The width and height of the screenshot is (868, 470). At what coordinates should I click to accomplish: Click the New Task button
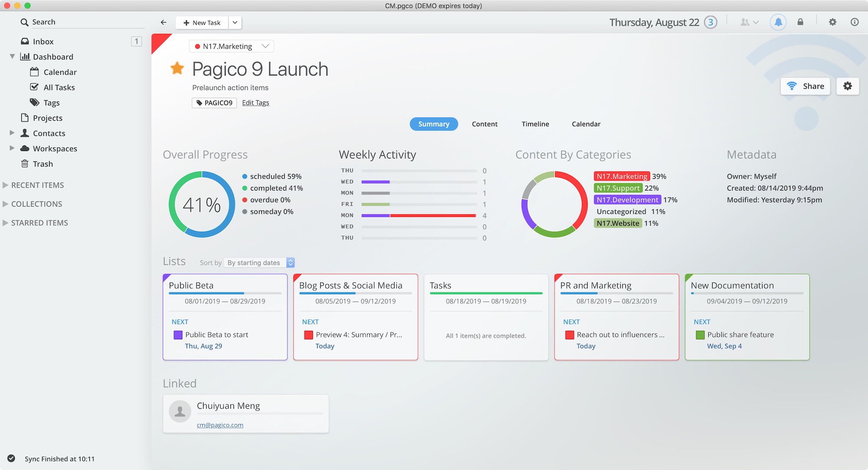tap(202, 23)
